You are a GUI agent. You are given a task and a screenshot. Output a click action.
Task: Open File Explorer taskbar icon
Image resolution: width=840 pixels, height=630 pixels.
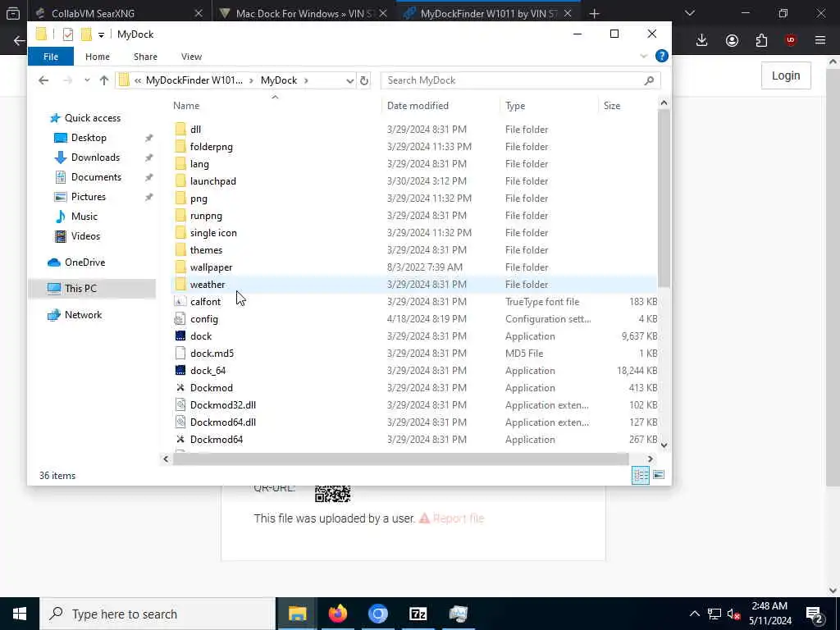297,614
